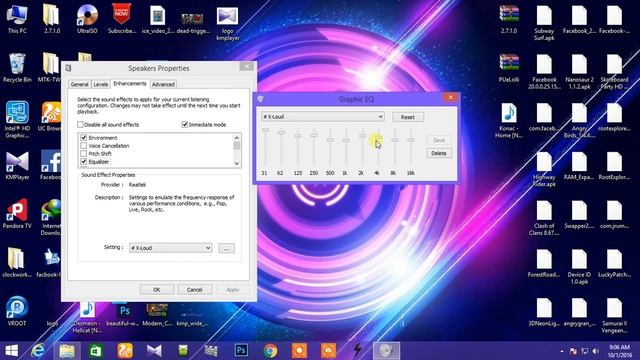Image resolution: width=640 pixels, height=360 pixels.
Task: Open the KMPlayer desktop shortcut
Action: (x=17, y=165)
